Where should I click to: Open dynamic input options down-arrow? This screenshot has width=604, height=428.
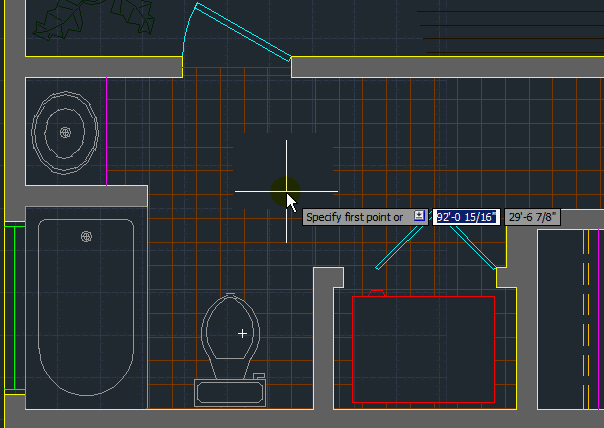[x=419, y=216]
